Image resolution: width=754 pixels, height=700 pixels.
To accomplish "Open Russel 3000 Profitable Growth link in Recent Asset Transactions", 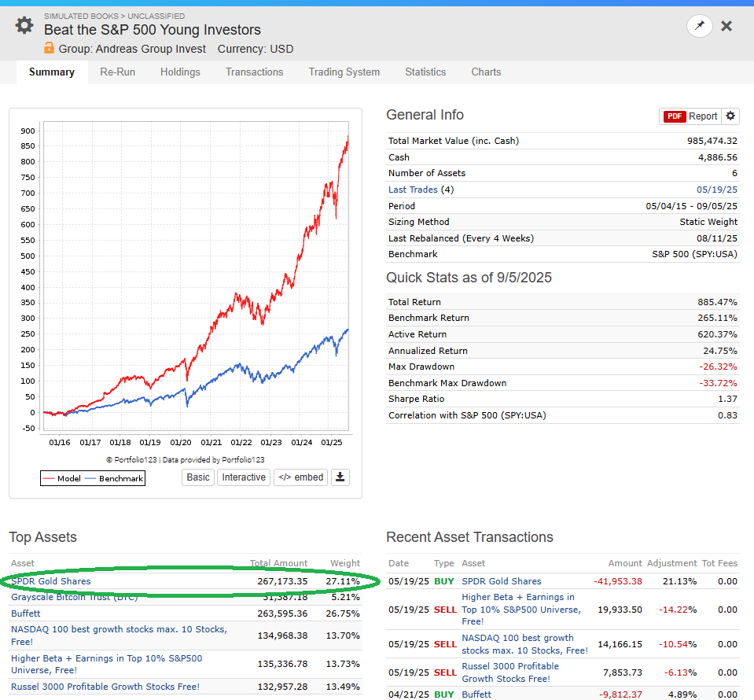I will tap(510, 672).
